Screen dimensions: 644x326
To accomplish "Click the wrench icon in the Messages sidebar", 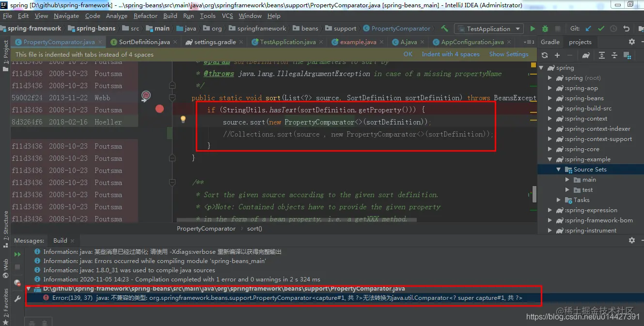I will click(17, 299).
